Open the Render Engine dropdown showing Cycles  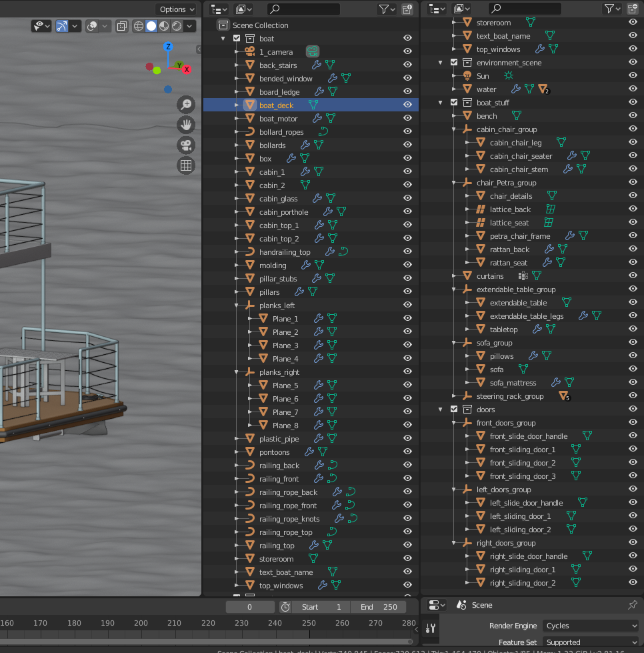(x=590, y=626)
